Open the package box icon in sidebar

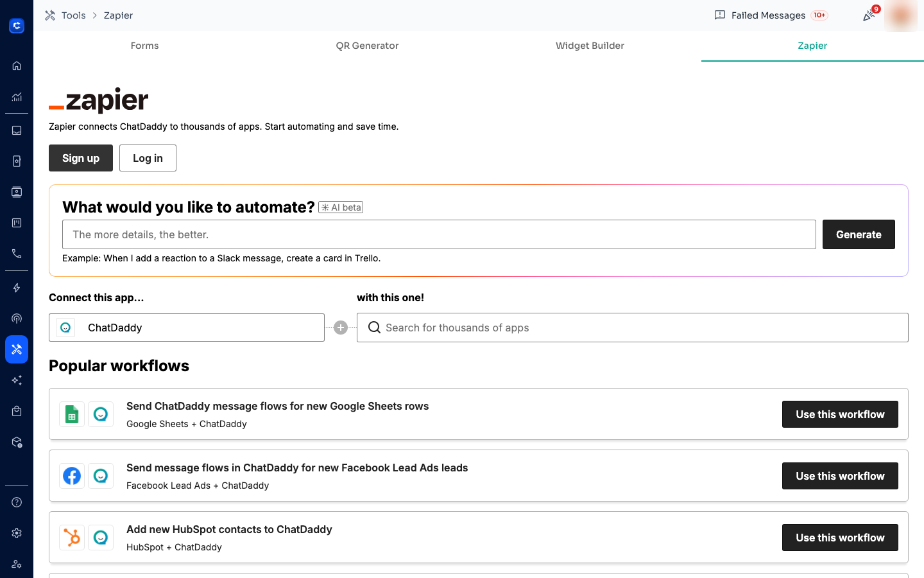(x=17, y=442)
